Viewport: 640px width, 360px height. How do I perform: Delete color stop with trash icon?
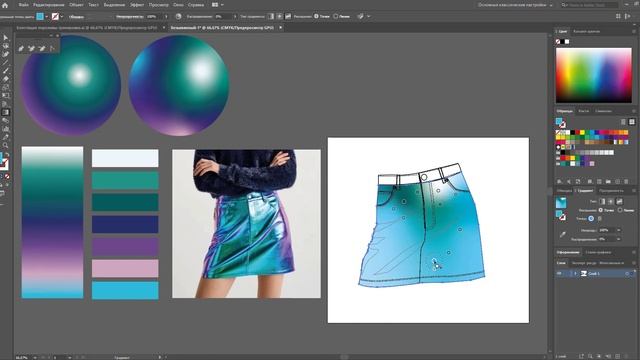(x=600, y=219)
